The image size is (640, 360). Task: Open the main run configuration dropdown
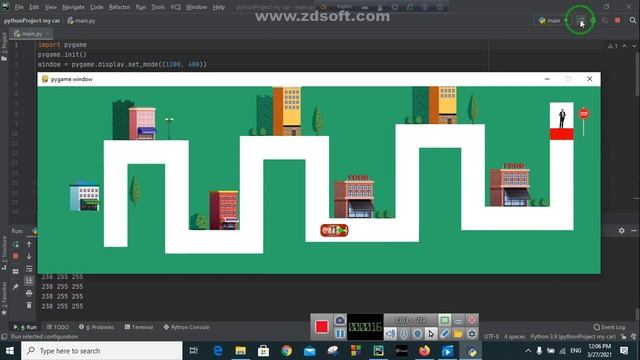(553, 20)
